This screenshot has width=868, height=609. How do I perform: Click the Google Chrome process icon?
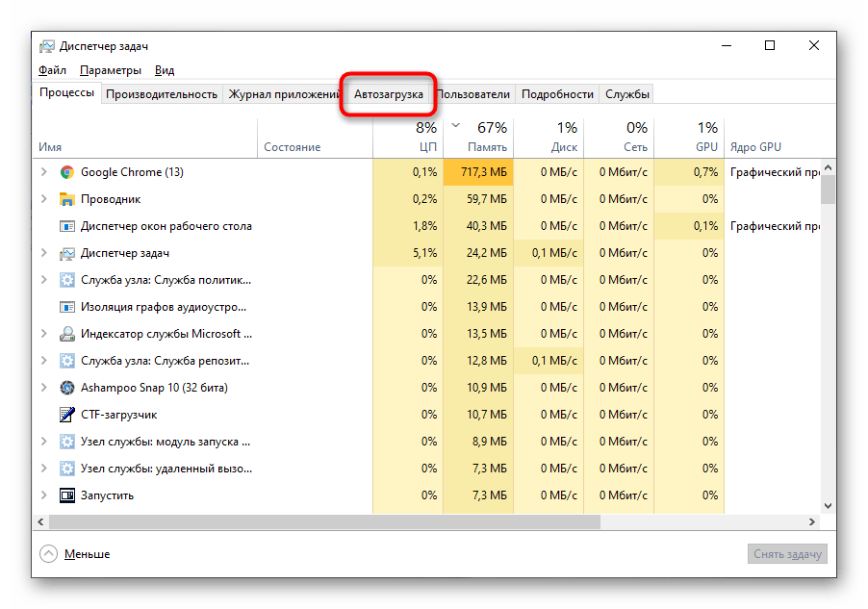pyautogui.click(x=67, y=172)
